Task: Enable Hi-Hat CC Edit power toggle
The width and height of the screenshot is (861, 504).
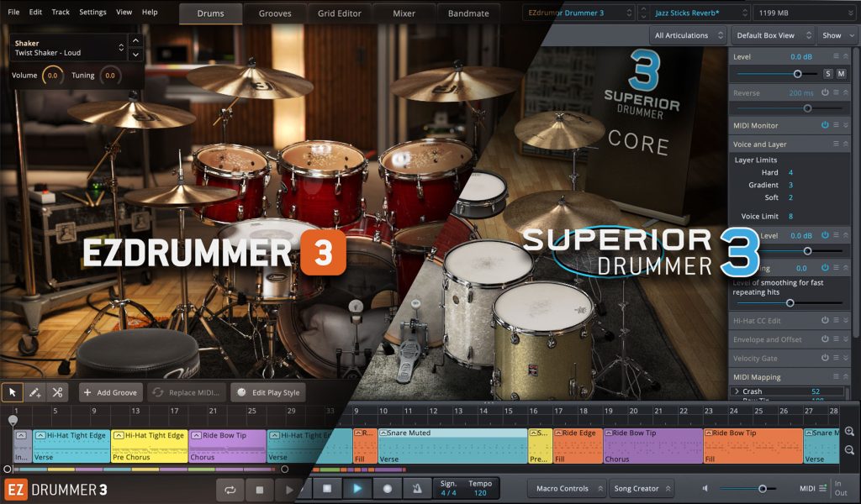Action: 825,320
